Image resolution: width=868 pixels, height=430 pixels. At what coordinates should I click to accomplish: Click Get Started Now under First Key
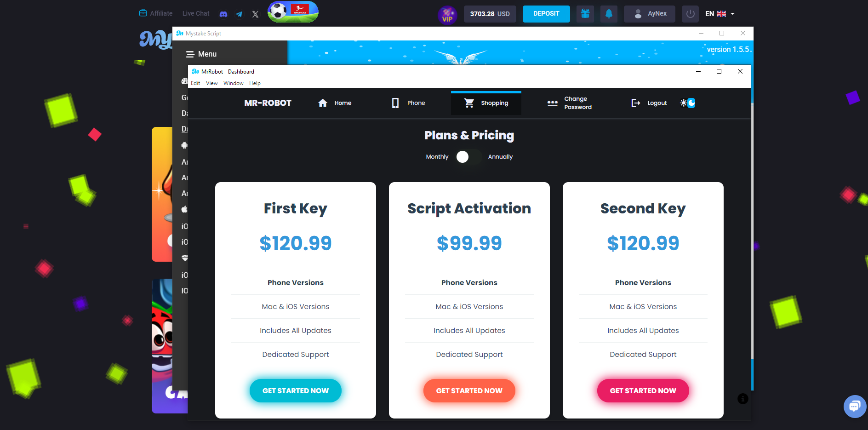[295, 390]
